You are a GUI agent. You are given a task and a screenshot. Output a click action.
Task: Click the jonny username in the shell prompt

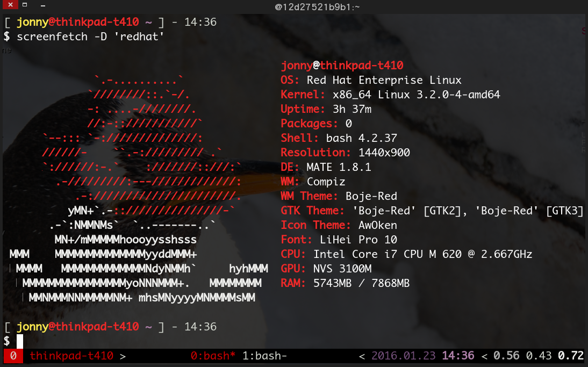(x=31, y=22)
